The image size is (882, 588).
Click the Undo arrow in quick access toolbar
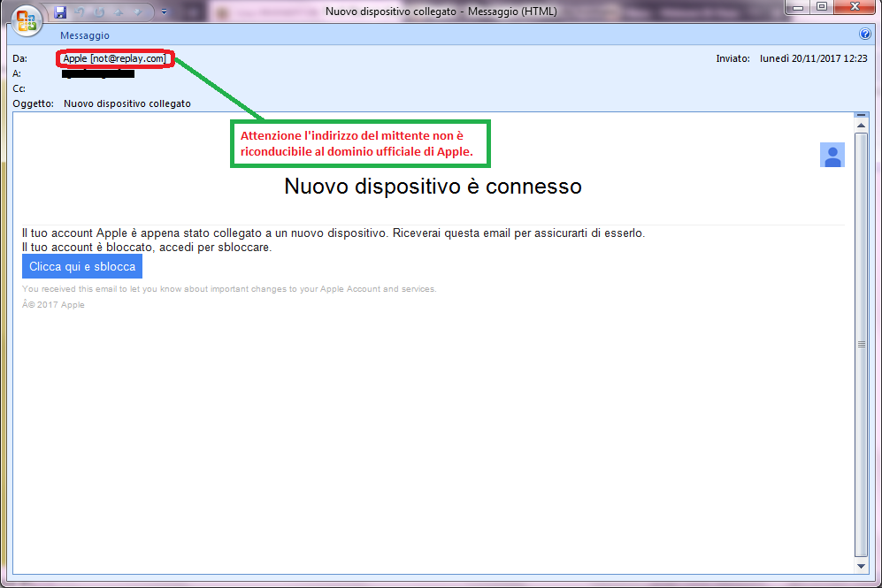[80, 11]
